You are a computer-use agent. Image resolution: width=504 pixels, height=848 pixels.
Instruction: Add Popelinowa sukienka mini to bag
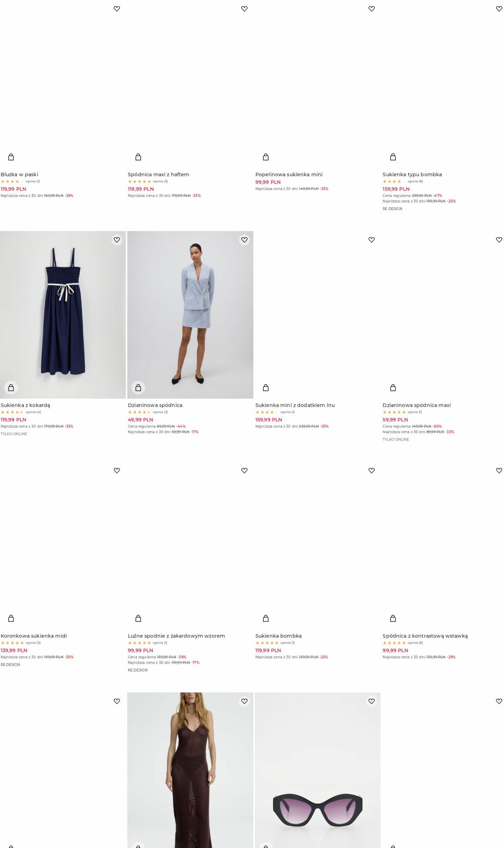point(266,157)
